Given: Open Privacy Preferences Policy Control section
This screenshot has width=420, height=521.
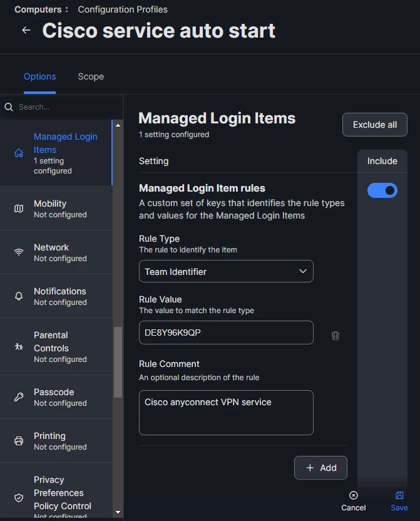Looking at the screenshot, I should pyautogui.click(x=56, y=492).
